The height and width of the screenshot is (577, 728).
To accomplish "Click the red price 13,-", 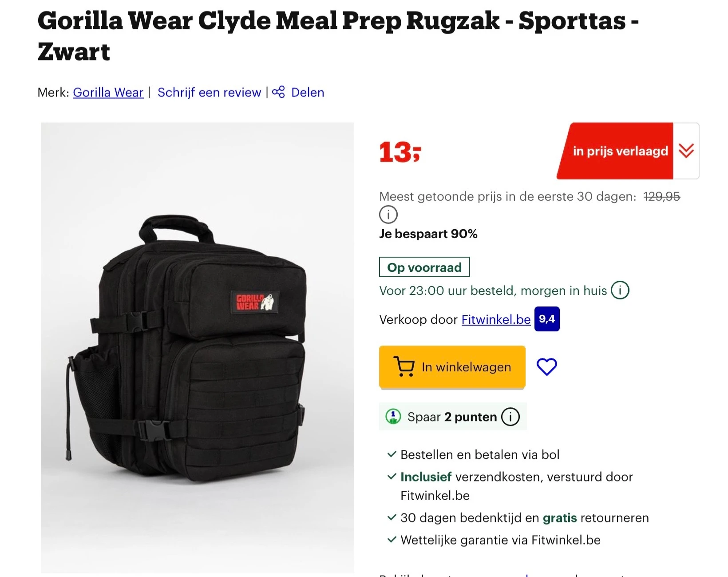I will tap(400, 152).
